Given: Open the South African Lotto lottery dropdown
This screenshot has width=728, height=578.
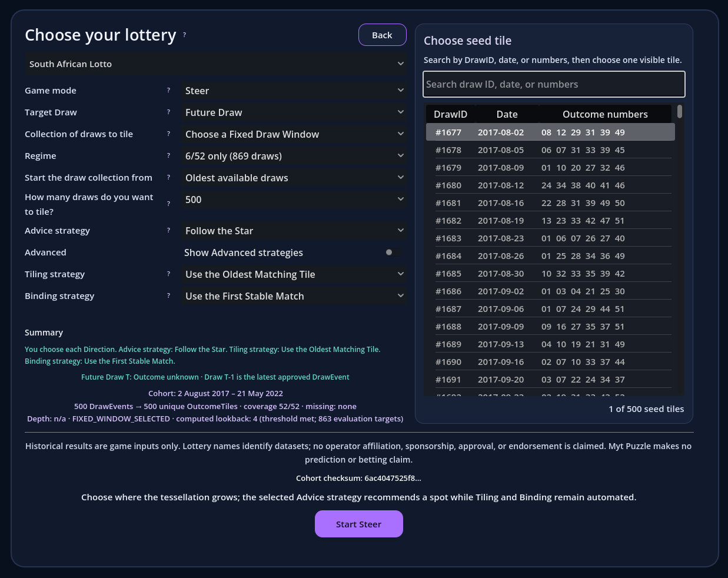Looking at the screenshot, I should tap(215, 64).
